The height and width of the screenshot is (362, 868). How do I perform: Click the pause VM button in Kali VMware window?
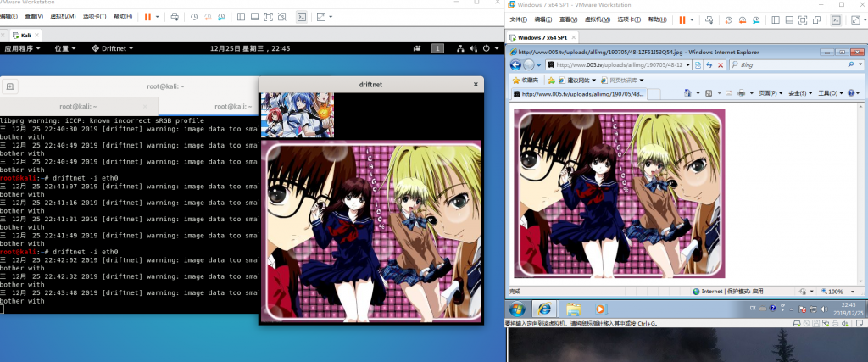pos(147,17)
